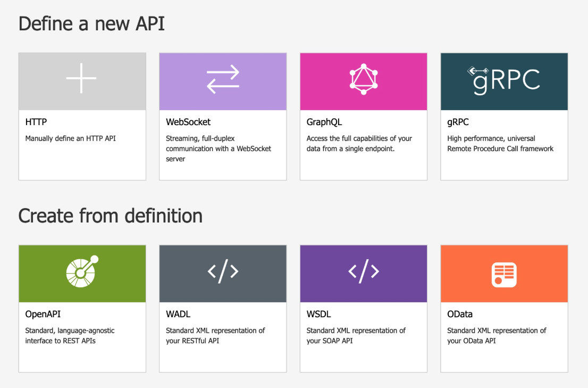
Task: Click the WADL code brackets icon
Action: click(223, 271)
